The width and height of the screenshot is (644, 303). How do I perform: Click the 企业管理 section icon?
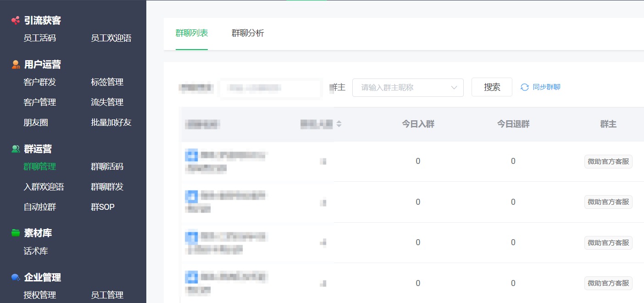[x=16, y=277]
